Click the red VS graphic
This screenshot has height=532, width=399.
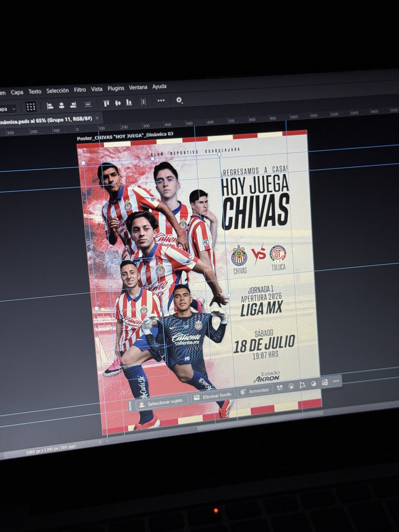(258, 253)
